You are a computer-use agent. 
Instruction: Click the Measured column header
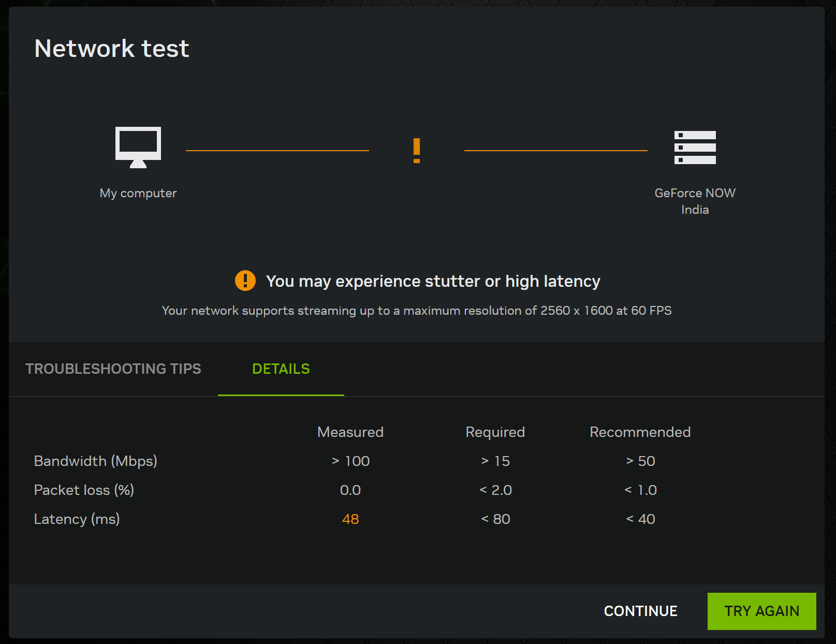tap(350, 432)
